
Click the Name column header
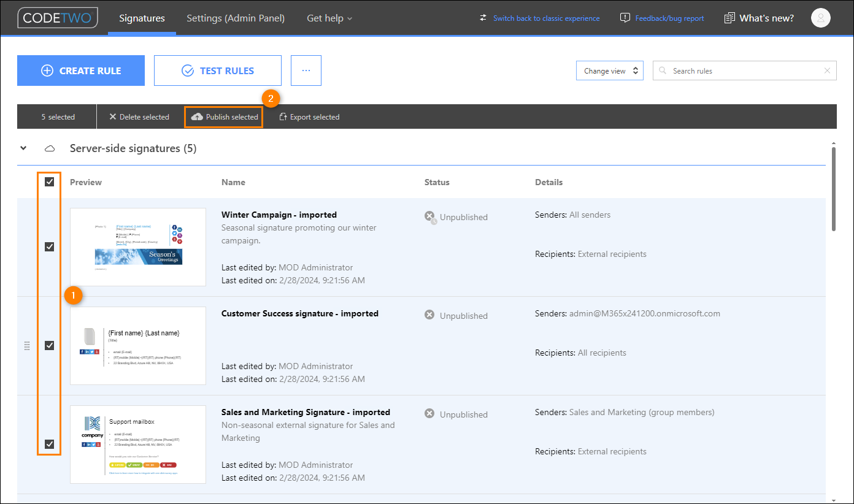tap(233, 182)
